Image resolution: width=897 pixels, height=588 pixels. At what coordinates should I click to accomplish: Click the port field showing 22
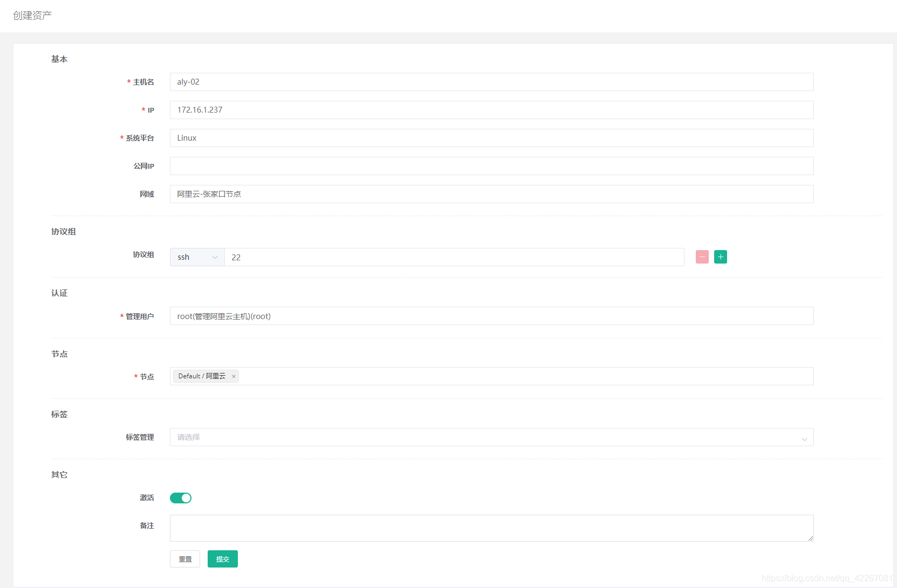click(x=454, y=257)
